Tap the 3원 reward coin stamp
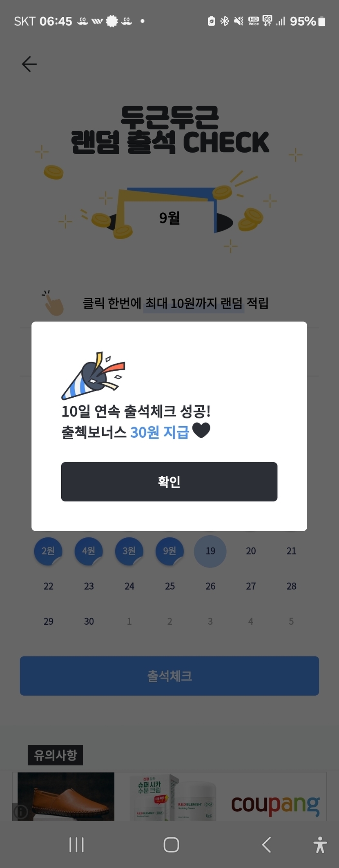This screenshot has width=339, height=868. pos(129,551)
